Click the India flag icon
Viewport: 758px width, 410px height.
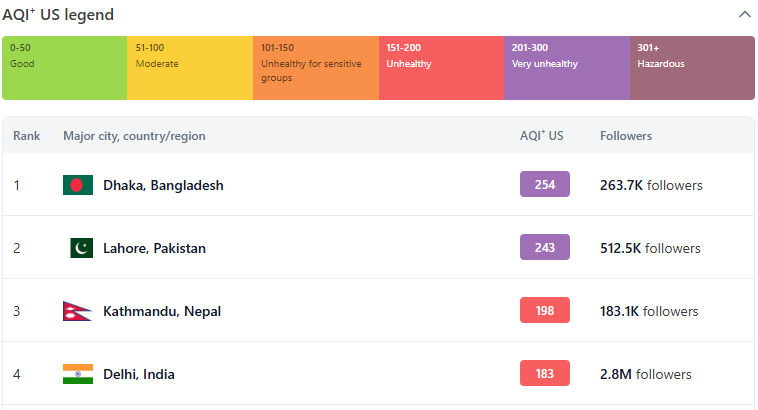(78, 374)
